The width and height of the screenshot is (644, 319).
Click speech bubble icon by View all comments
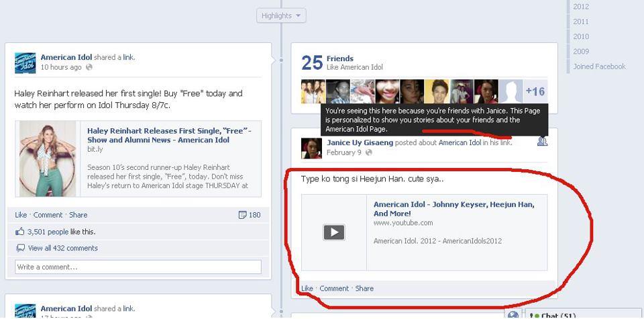point(20,248)
